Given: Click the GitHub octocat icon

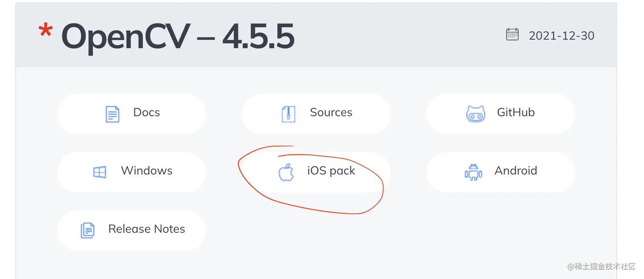Looking at the screenshot, I should pos(475,114).
